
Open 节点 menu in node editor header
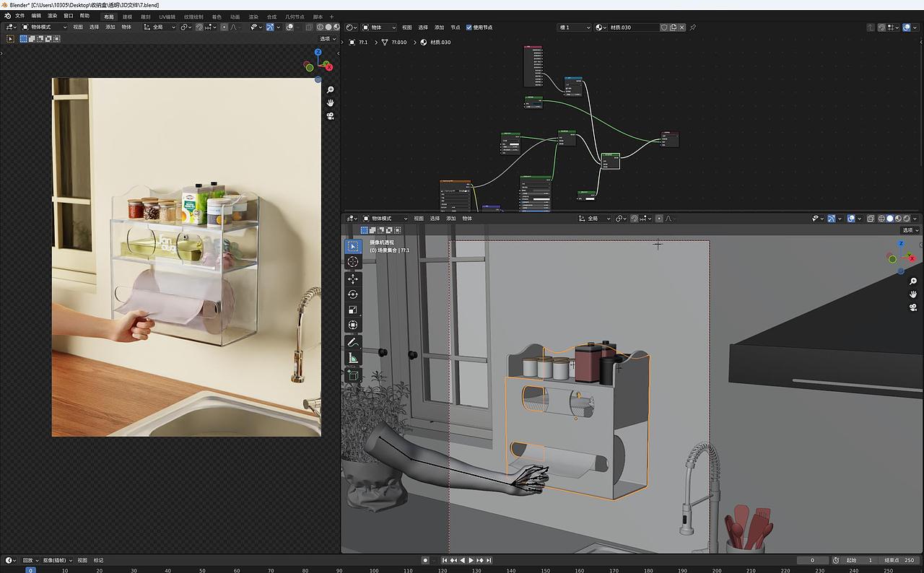coord(456,27)
